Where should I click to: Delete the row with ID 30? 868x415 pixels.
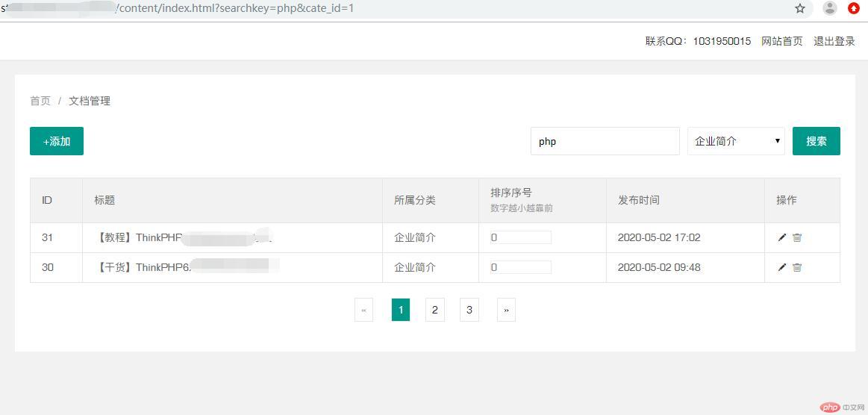[x=797, y=267]
